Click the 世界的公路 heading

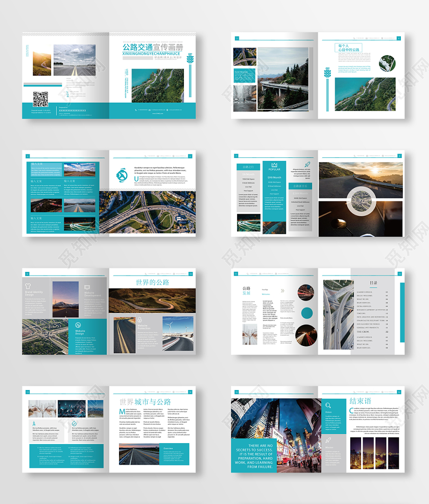click(152, 282)
